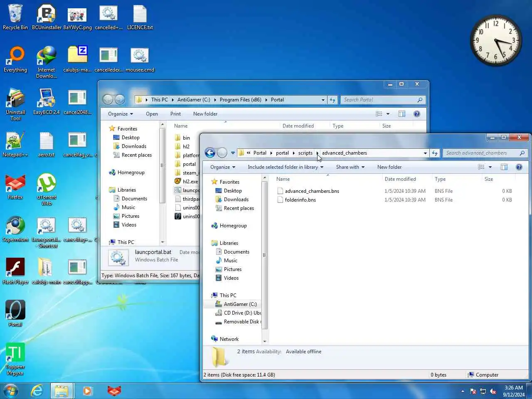Refresh the advanced_chambers folder view

(435, 153)
